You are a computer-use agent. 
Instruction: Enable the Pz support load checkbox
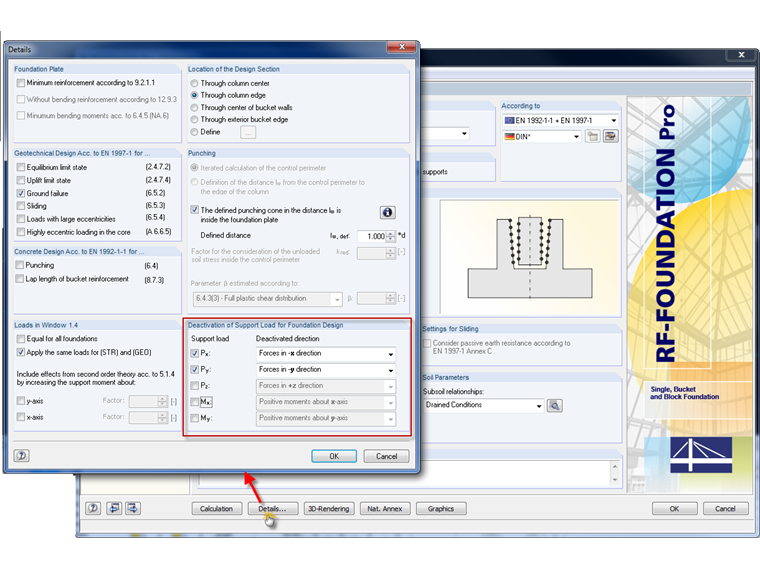[194, 386]
